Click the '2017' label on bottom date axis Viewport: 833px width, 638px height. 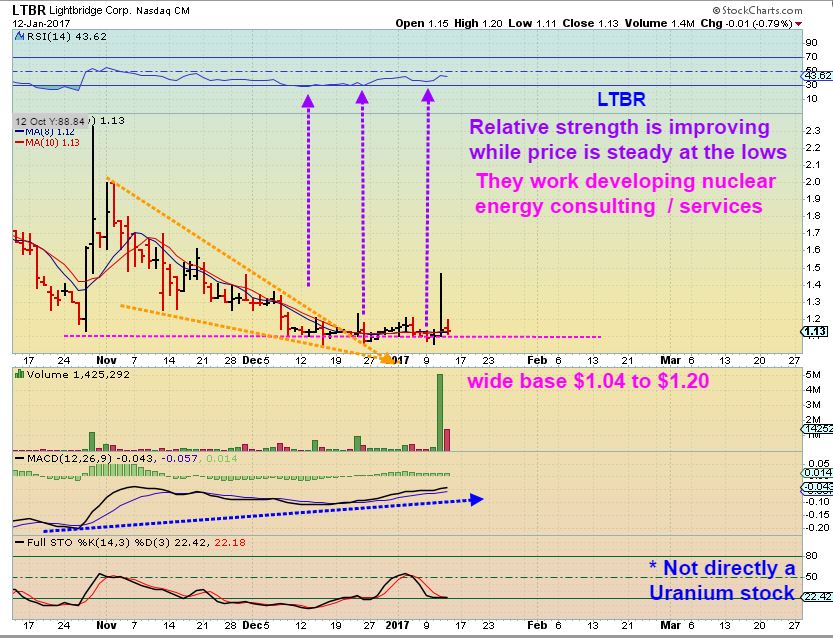tap(397, 625)
